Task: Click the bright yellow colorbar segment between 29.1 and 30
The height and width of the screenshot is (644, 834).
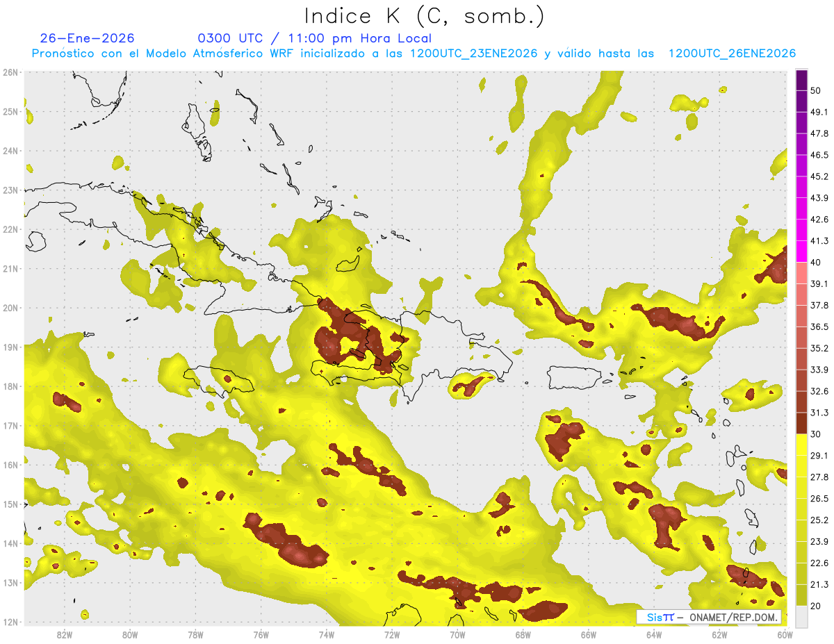Action: [801, 445]
